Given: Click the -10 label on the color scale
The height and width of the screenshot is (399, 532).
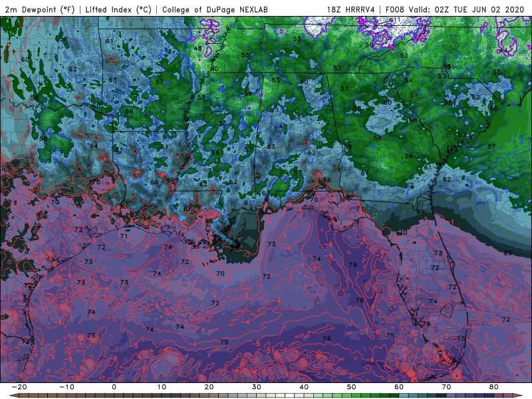Looking at the screenshot, I should 66,387.
